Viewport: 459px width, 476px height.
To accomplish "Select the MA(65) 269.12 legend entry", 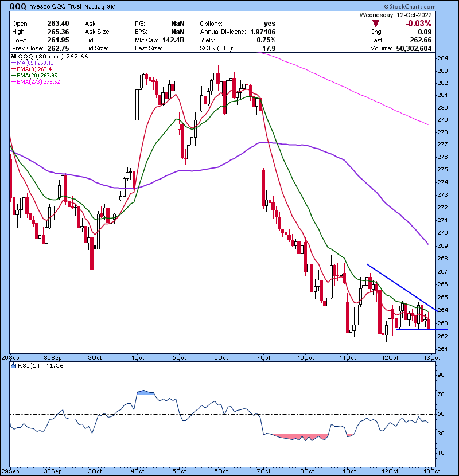I will click(32, 63).
